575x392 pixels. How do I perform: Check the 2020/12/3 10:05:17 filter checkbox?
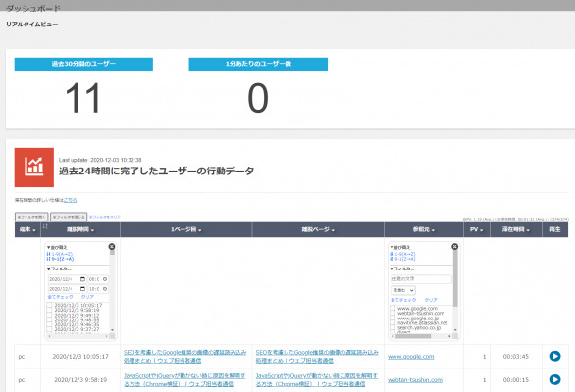49,305
